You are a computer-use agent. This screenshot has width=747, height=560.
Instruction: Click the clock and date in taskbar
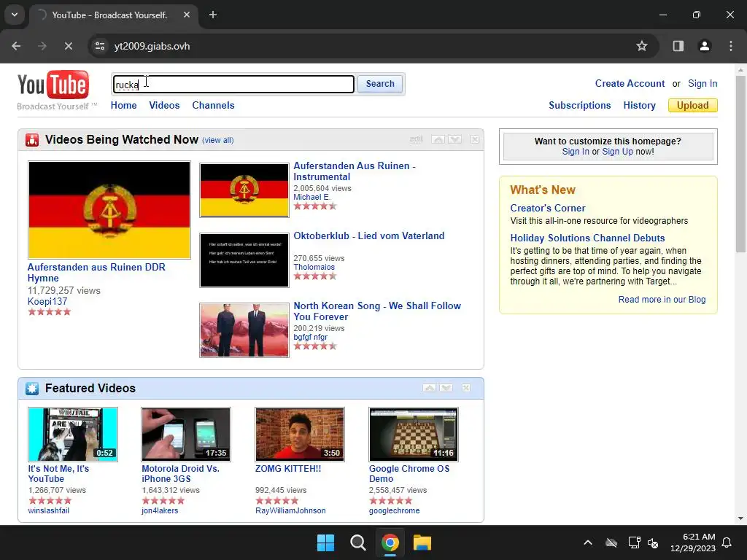(x=693, y=542)
